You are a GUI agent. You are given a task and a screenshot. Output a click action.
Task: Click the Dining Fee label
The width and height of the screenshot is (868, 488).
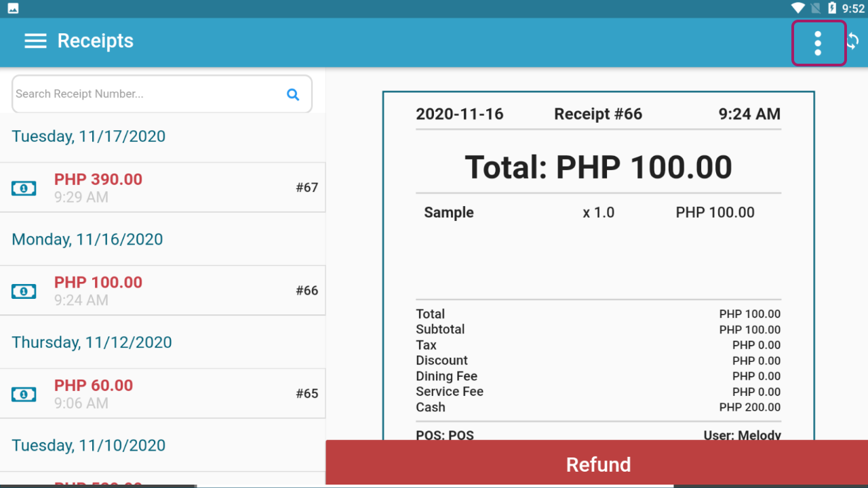tap(446, 376)
